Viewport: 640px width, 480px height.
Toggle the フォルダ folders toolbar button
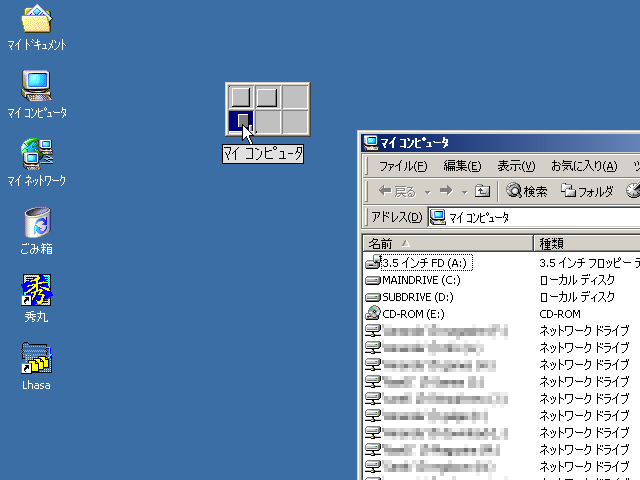click(x=587, y=191)
